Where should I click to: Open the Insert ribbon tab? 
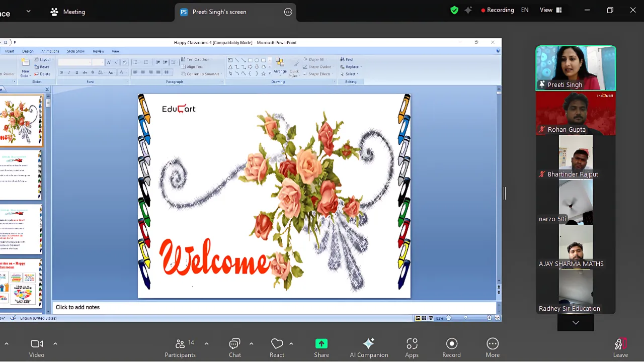[10, 51]
